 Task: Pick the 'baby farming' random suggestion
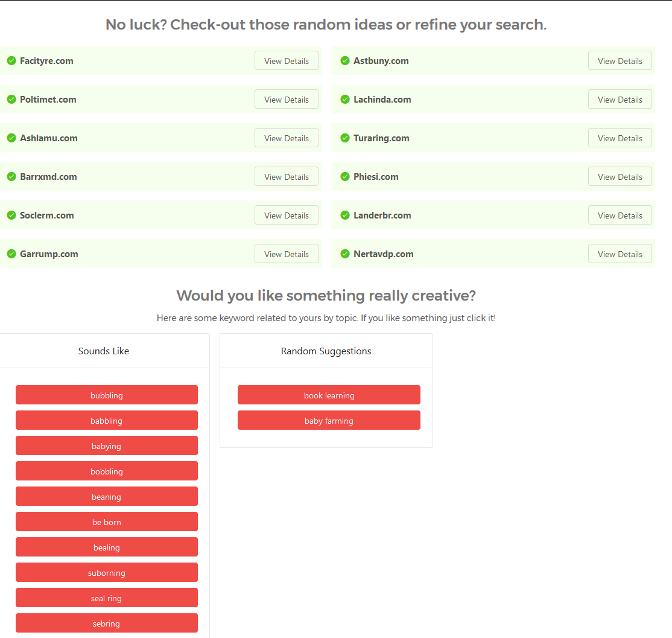pyautogui.click(x=329, y=420)
